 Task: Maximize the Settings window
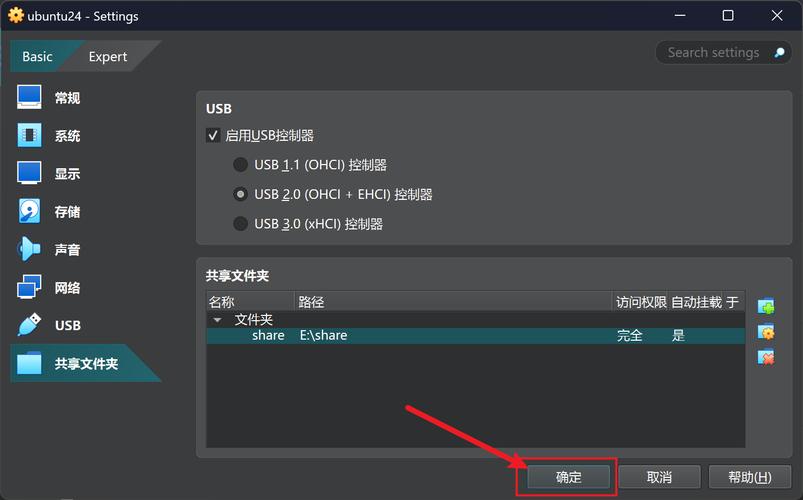pyautogui.click(x=728, y=15)
